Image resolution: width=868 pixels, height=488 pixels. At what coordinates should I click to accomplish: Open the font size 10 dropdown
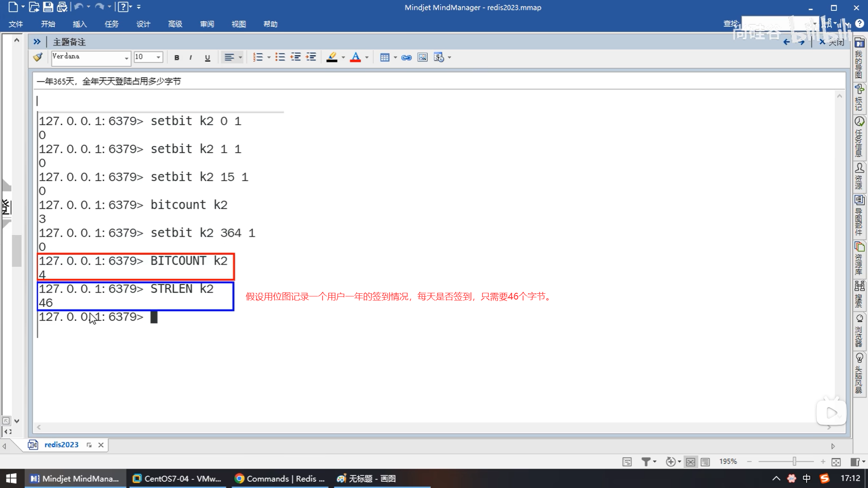click(158, 57)
